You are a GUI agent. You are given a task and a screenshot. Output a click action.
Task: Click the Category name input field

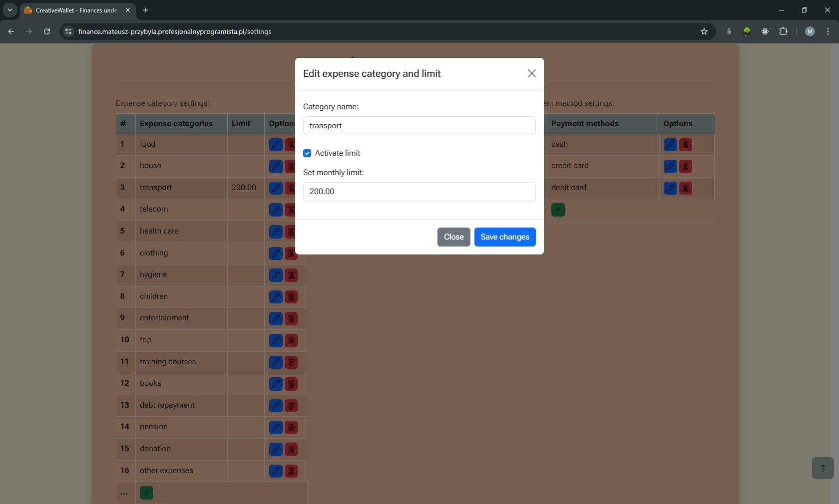coord(419,126)
